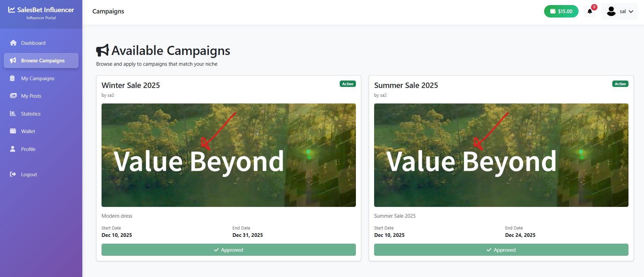Click the Logout icon
This screenshot has height=277, width=644.
coord(13,174)
